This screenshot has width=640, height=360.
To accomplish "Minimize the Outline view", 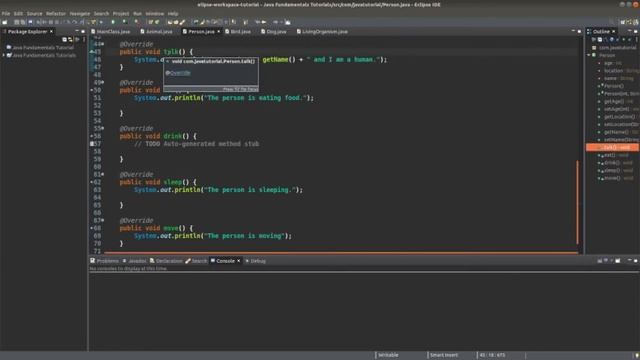I will point(629,31).
